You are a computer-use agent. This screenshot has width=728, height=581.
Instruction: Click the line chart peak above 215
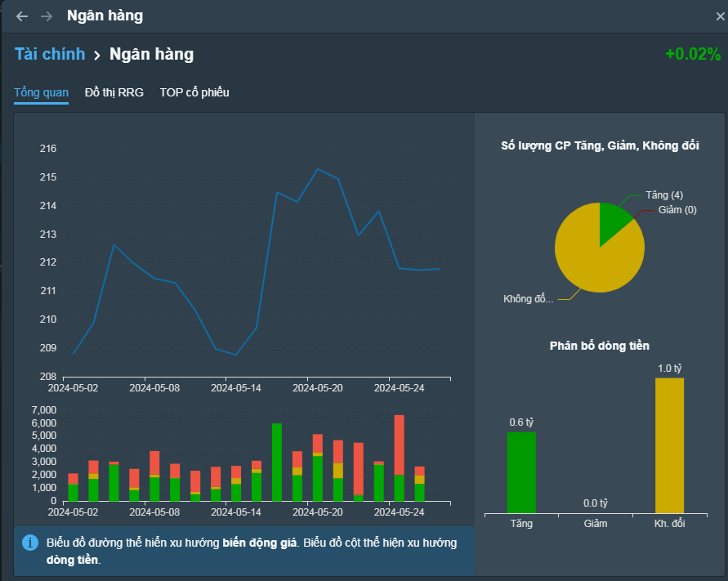click(317, 169)
